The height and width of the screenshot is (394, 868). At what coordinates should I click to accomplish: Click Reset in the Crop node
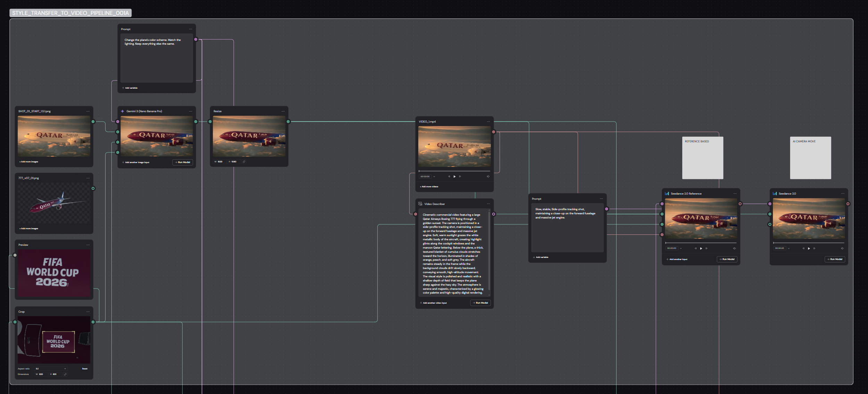pos(85,369)
